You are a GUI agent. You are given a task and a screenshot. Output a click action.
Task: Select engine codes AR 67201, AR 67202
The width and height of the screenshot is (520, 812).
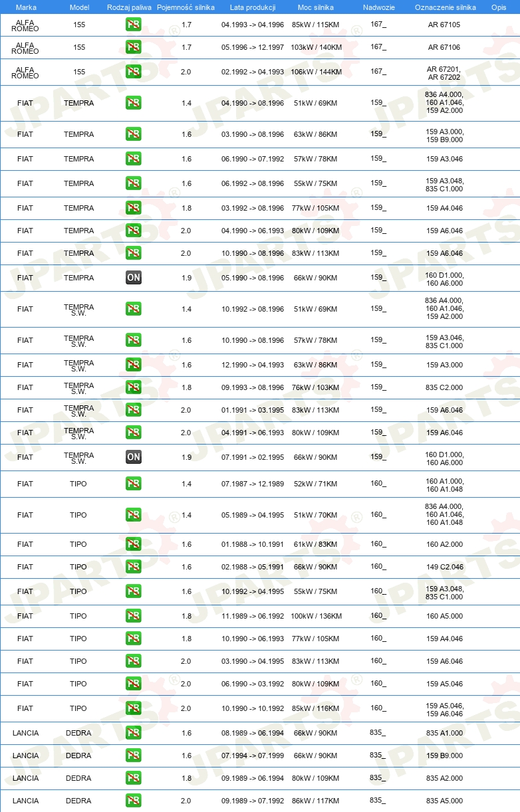445,72
